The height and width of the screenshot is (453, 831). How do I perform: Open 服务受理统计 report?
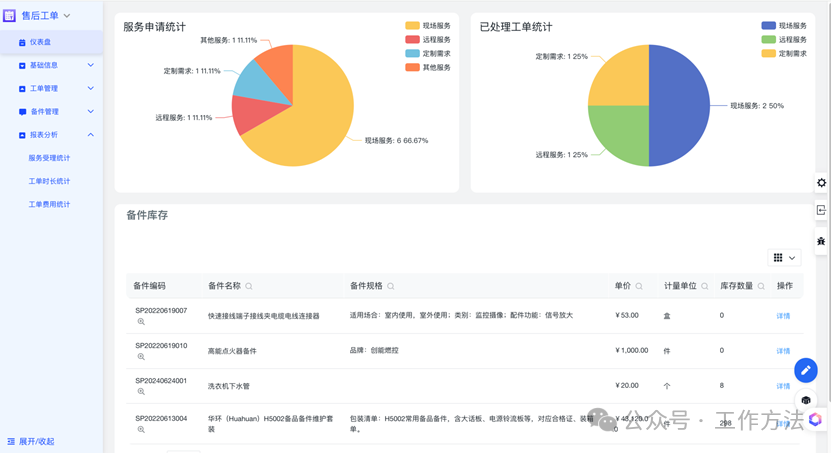[x=49, y=158]
